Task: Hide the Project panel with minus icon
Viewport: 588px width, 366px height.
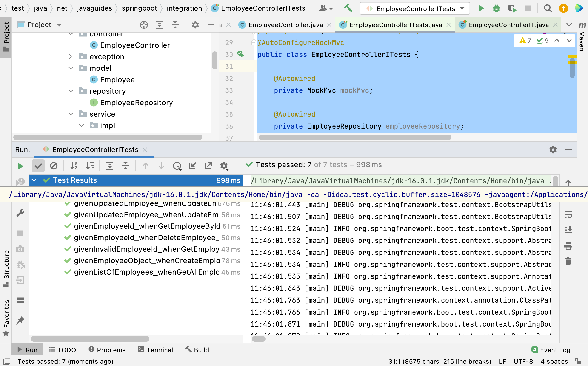Action: pos(211,25)
